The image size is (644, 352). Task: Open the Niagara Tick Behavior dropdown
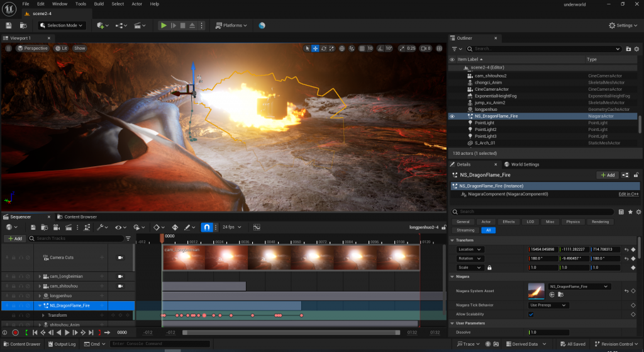click(548, 305)
